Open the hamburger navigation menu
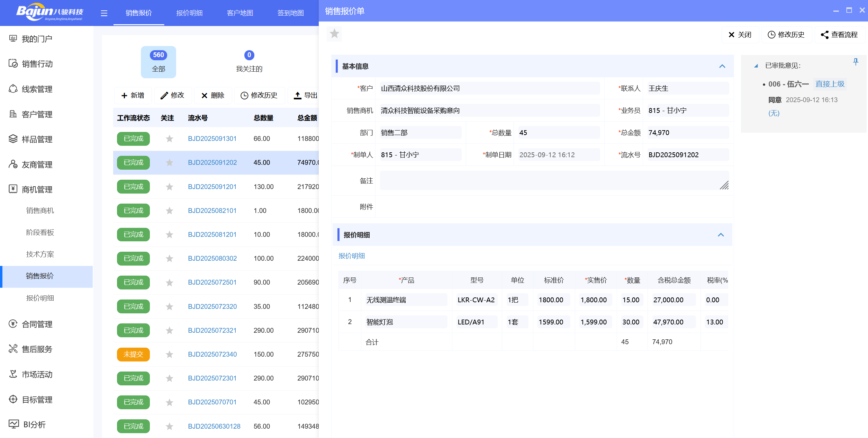This screenshot has height=438, width=868. coord(104,13)
